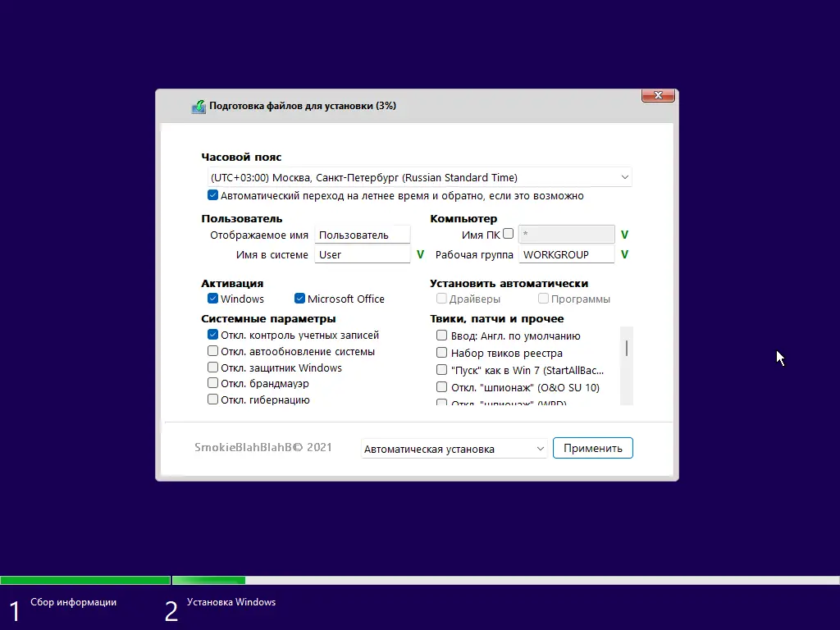Click the green V next to the User field

420,254
